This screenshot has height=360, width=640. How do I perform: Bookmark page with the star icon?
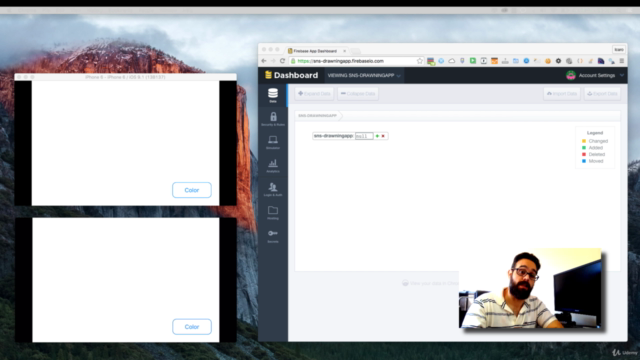420,61
